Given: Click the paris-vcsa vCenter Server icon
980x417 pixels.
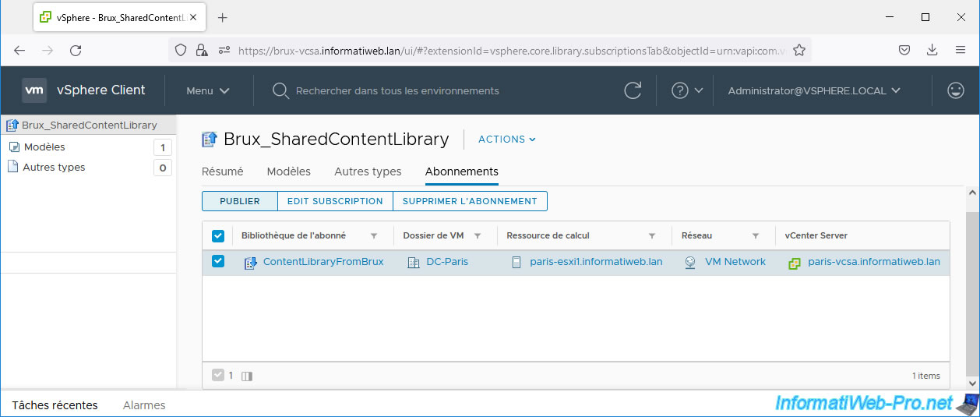Looking at the screenshot, I should [795, 263].
